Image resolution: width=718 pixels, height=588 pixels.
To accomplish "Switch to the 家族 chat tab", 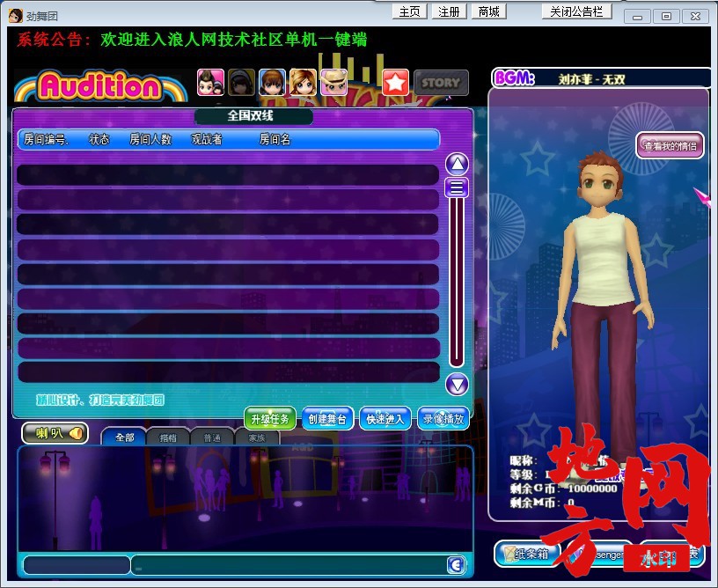I will [x=256, y=437].
